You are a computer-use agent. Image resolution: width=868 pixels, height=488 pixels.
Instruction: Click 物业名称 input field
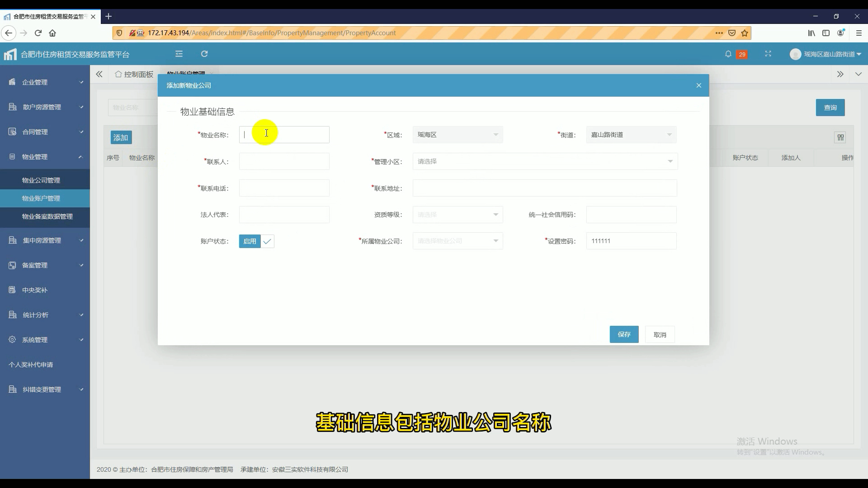[x=284, y=134]
